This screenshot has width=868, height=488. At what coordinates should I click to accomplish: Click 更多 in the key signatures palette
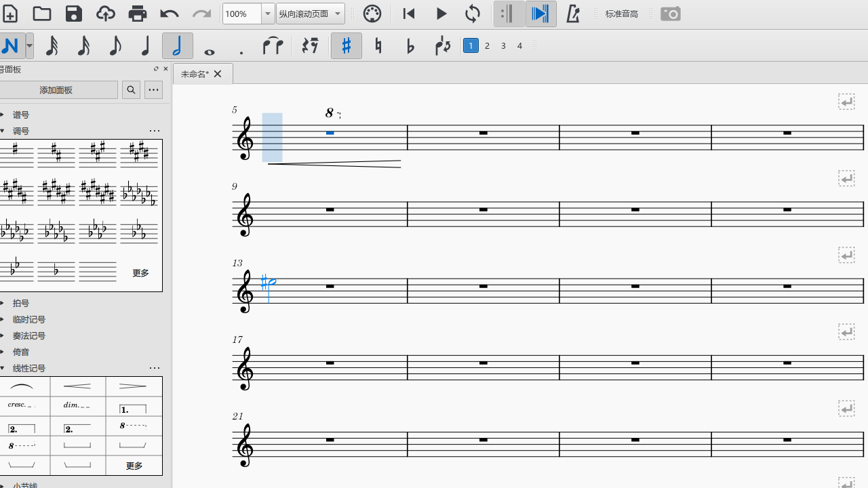pos(140,272)
